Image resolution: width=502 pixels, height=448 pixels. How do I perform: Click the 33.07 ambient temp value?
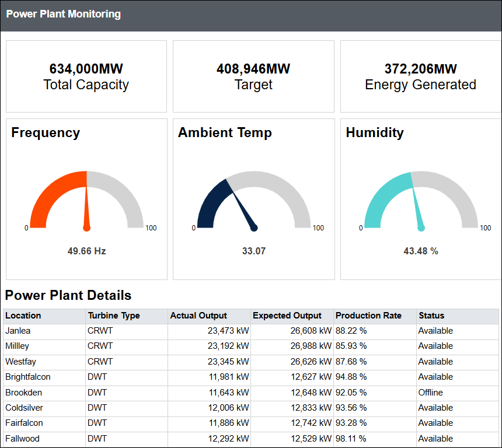254,251
